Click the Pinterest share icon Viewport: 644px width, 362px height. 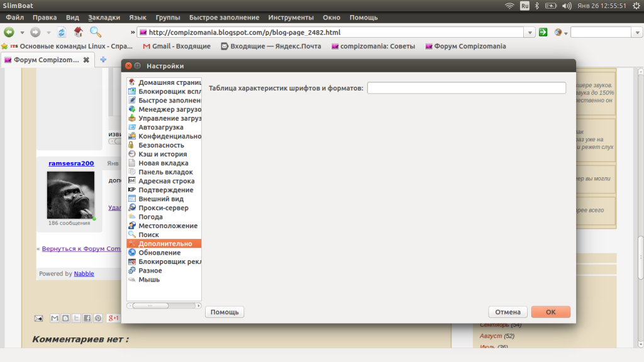(97, 318)
